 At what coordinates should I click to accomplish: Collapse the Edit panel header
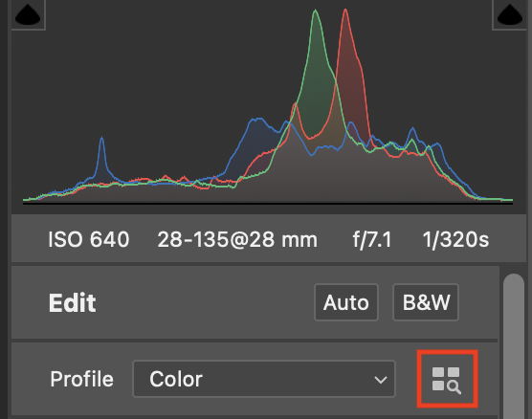tap(73, 302)
